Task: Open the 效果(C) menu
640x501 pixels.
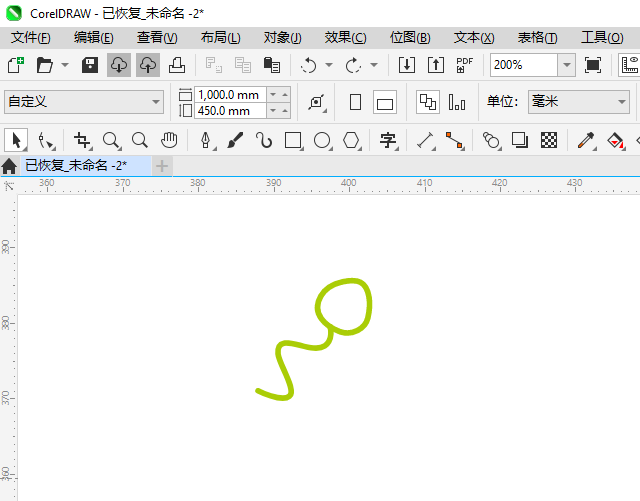Action: click(345, 37)
